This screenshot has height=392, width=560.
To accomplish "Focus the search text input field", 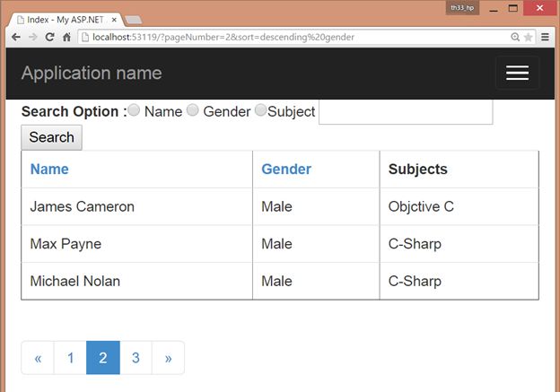I will coord(406,111).
